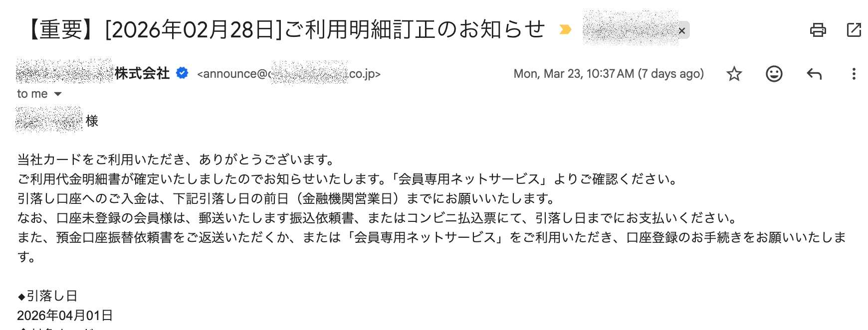Click the sender name ending in 株式会社
Viewport: 868px width, 330px height.
click(x=93, y=74)
